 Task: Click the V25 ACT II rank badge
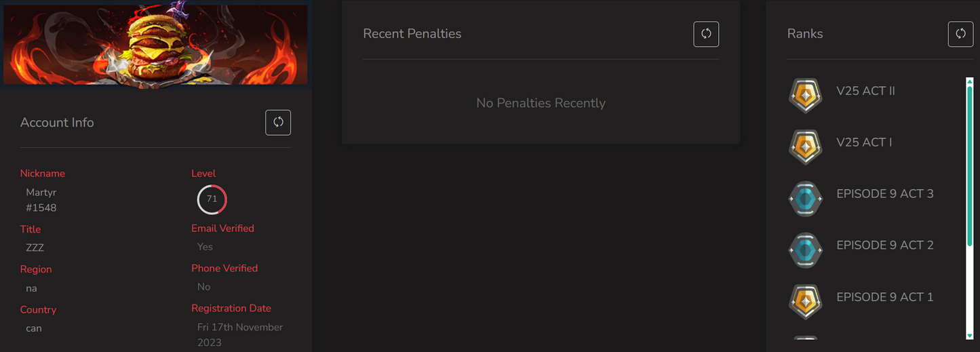(805, 96)
